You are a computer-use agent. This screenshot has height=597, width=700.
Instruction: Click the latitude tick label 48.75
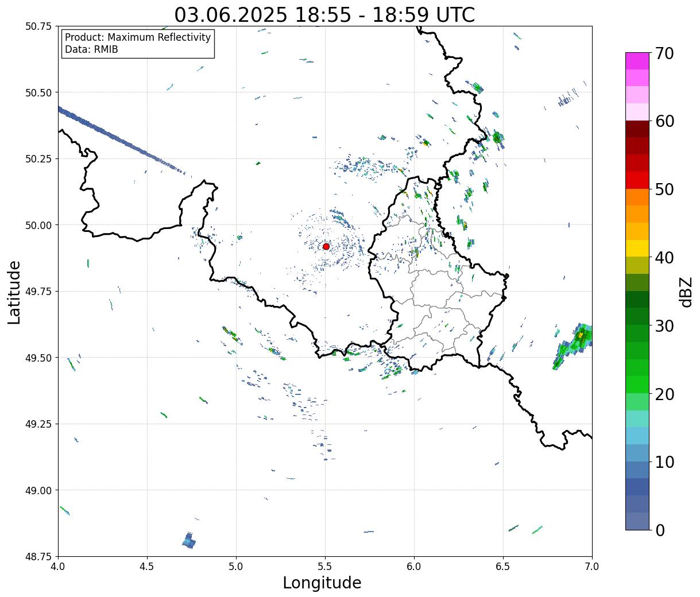point(39,556)
